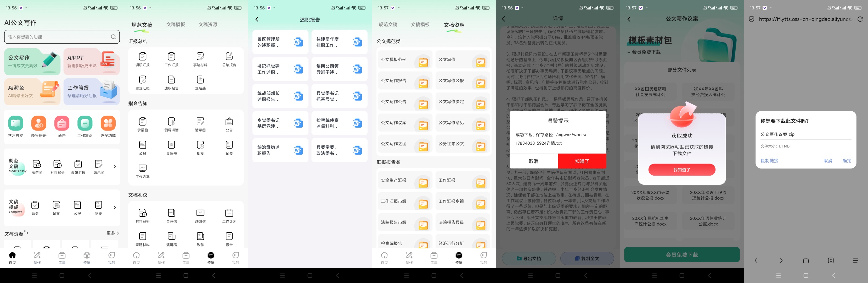This screenshot has width=868, height=283.
Task: Switch to 规范文稿 tab beside active 文稿资源
Action: (x=388, y=24)
